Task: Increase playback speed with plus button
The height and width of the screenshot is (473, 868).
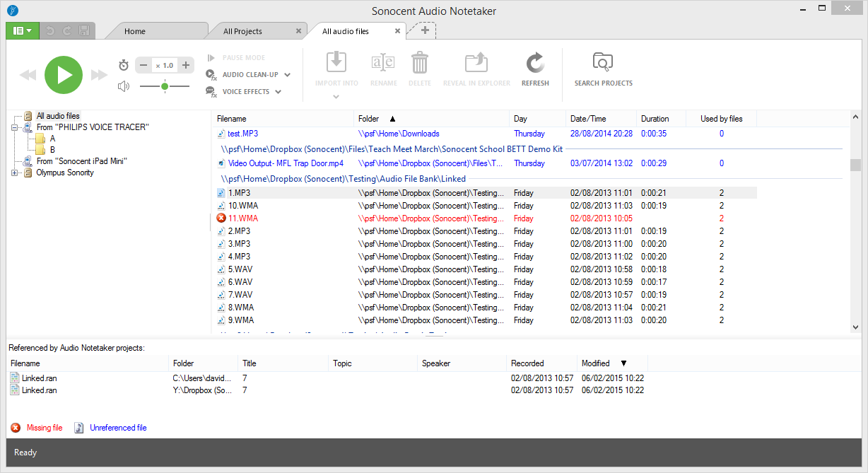Action: click(186, 65)
